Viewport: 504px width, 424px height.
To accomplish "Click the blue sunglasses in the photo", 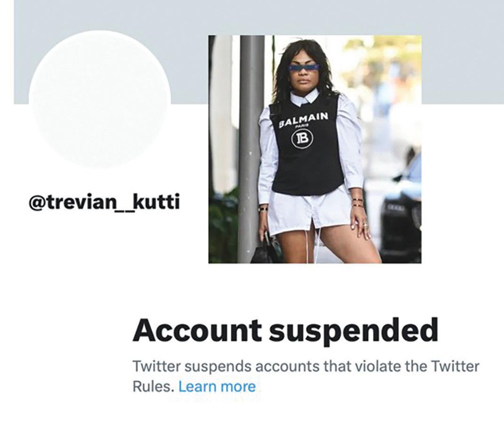I will (x=304, y=68).
